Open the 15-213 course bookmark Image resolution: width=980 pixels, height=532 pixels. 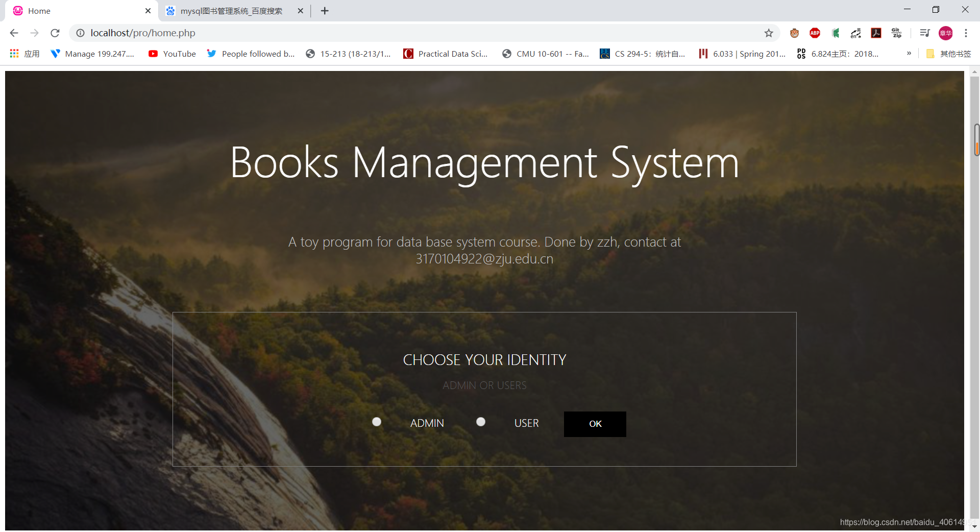point(348,54)
